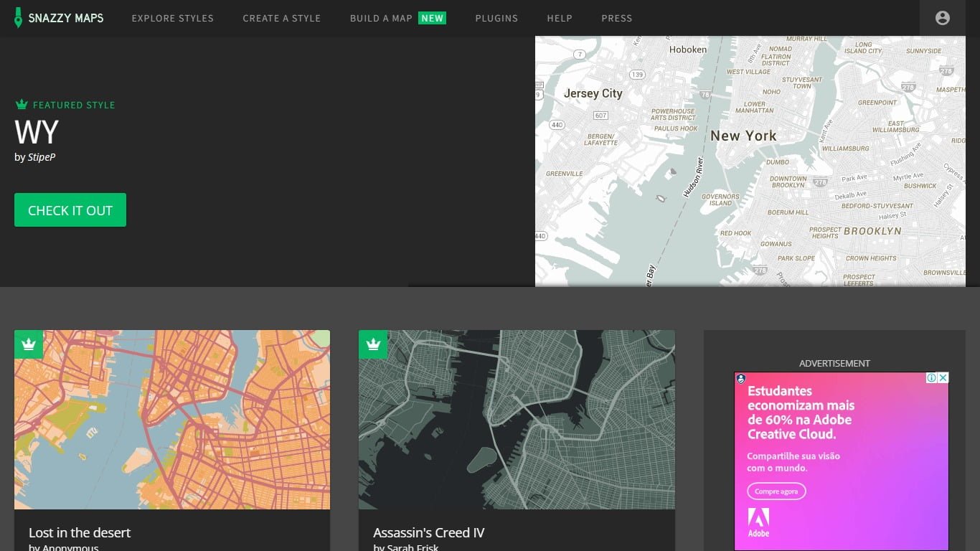The image size is (980, 551).
Task: Open the Help page
Action: click(x=560, y=18)
